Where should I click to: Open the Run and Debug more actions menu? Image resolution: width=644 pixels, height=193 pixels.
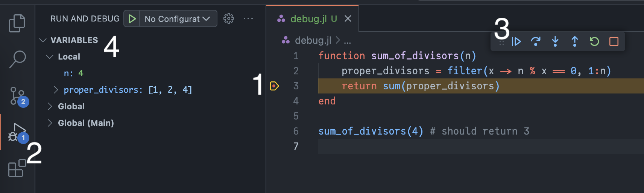(248, 18)
